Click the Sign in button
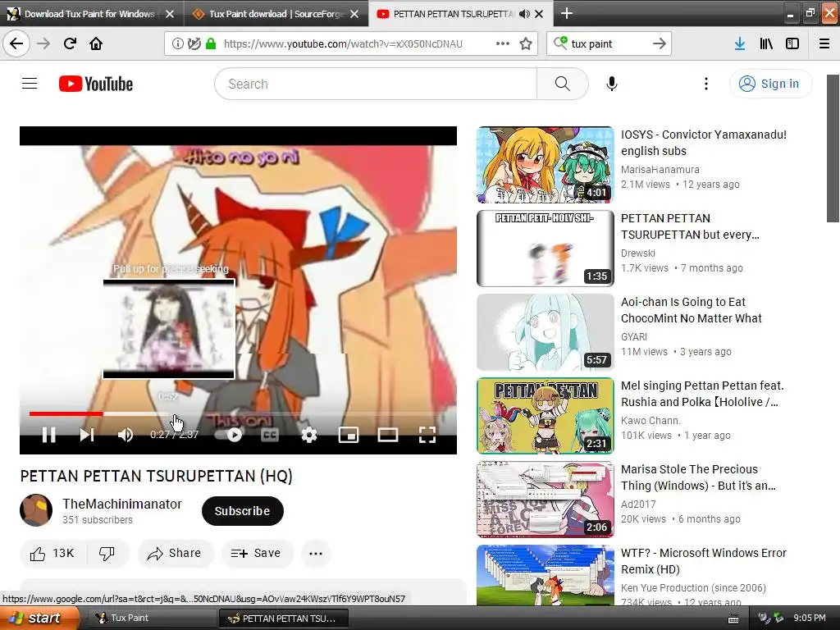 (770, 84)
